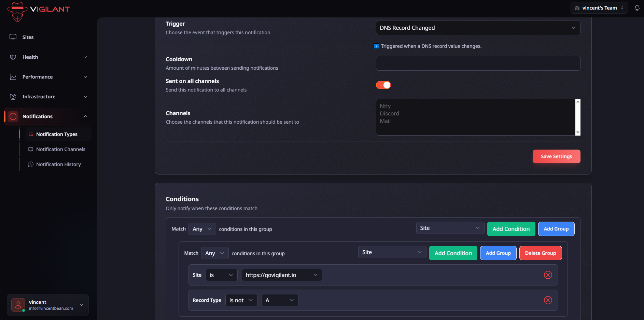Click the Vigilant logo icon
Screen dimensions: 644x320
coord(17,12)
